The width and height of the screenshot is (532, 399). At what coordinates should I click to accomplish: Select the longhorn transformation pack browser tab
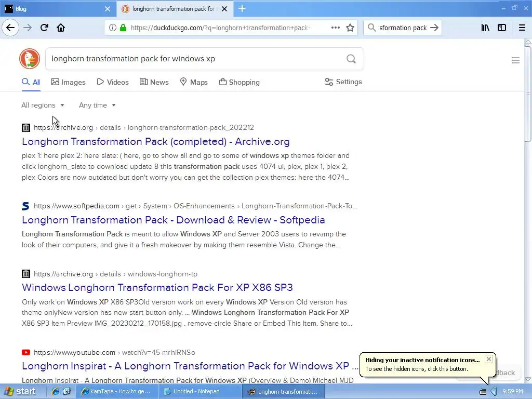click(175, 9)
